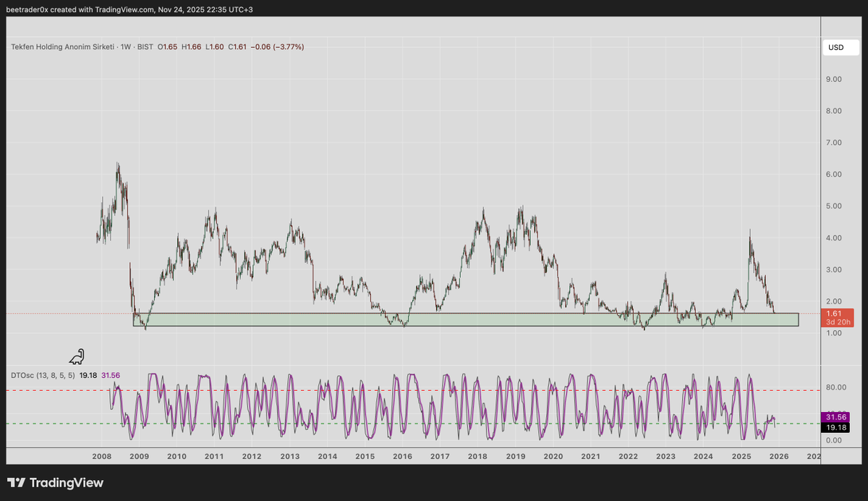Click the 2022 label on the time axis
This screenshot has height=501, width=868.
point(628,457)
